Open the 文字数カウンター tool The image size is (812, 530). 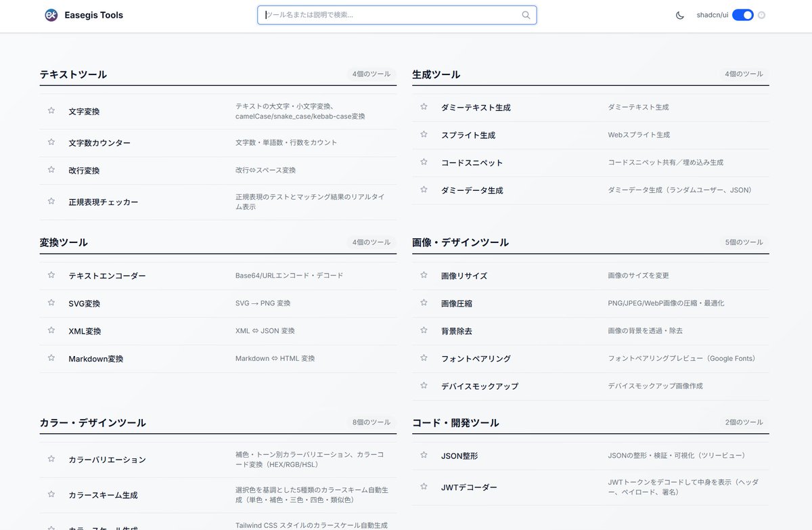pos(99,143)
